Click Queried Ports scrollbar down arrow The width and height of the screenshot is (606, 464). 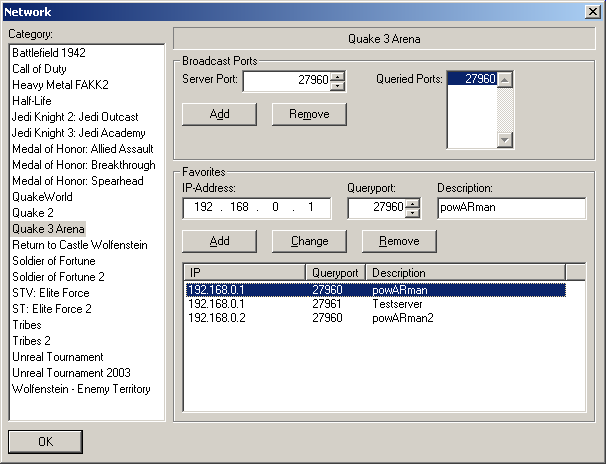coord(505,140)
